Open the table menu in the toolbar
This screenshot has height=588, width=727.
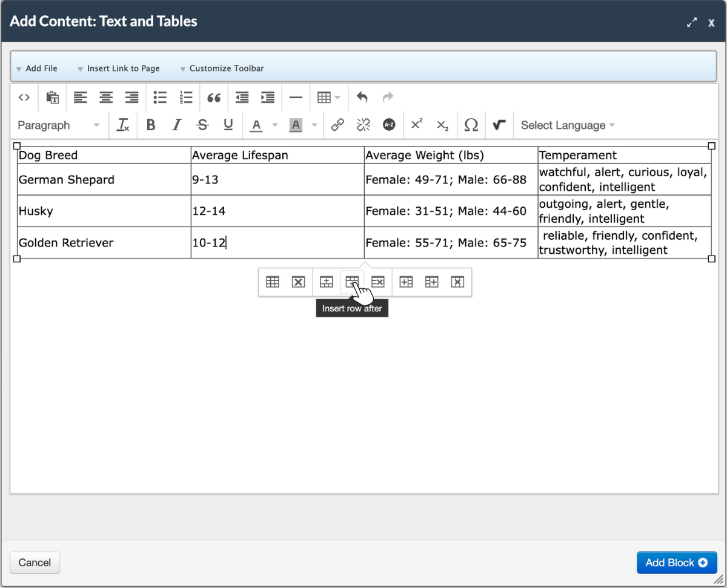click(329, 97)
